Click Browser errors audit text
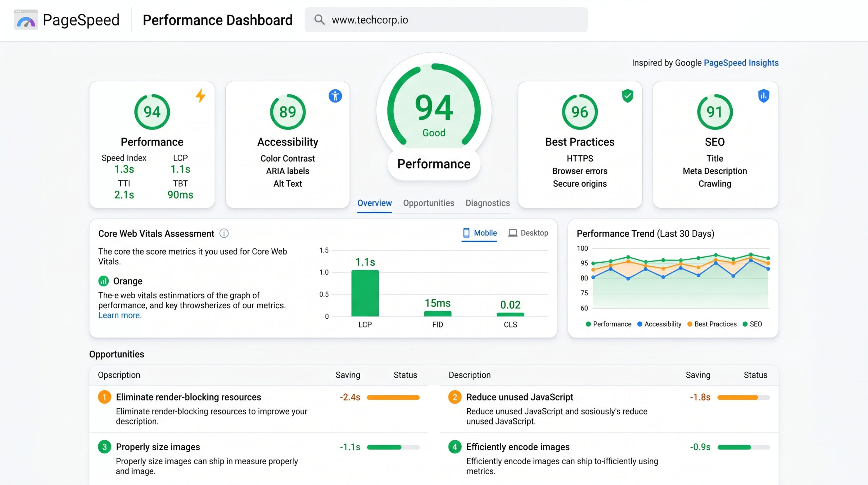Image resolution: width=868 pixels, height=485 pixels. tap(580, 171)
